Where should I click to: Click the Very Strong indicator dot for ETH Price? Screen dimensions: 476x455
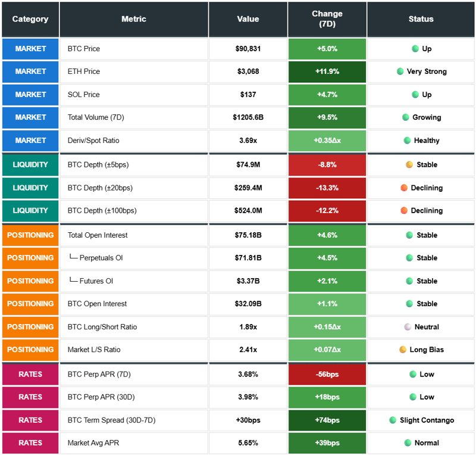pyautogui.click(x=401, y=71)
